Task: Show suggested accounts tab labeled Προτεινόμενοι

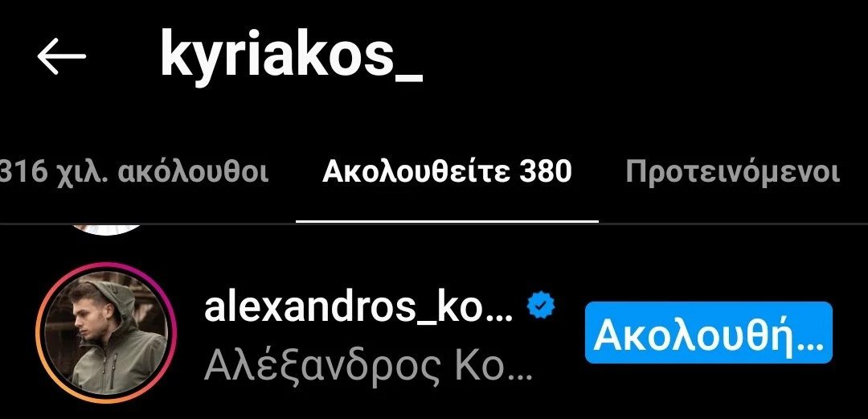Action: pyautogui.click(x=733, y=172)
